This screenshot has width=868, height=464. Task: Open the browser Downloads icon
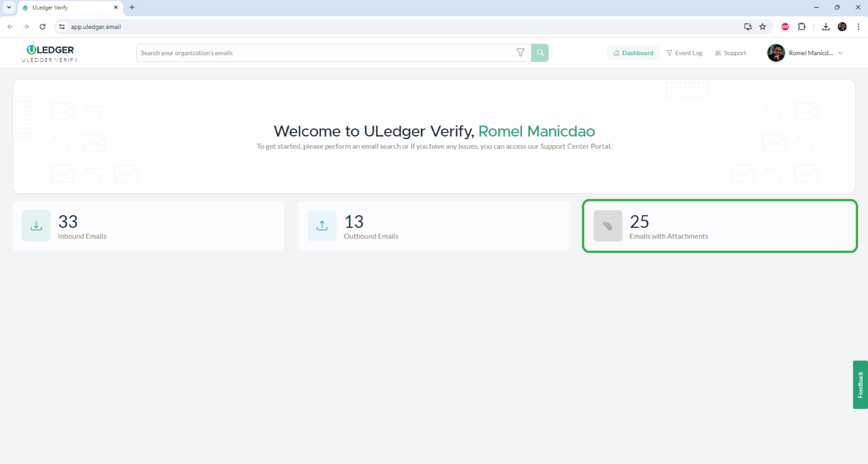tap(826, 27)
